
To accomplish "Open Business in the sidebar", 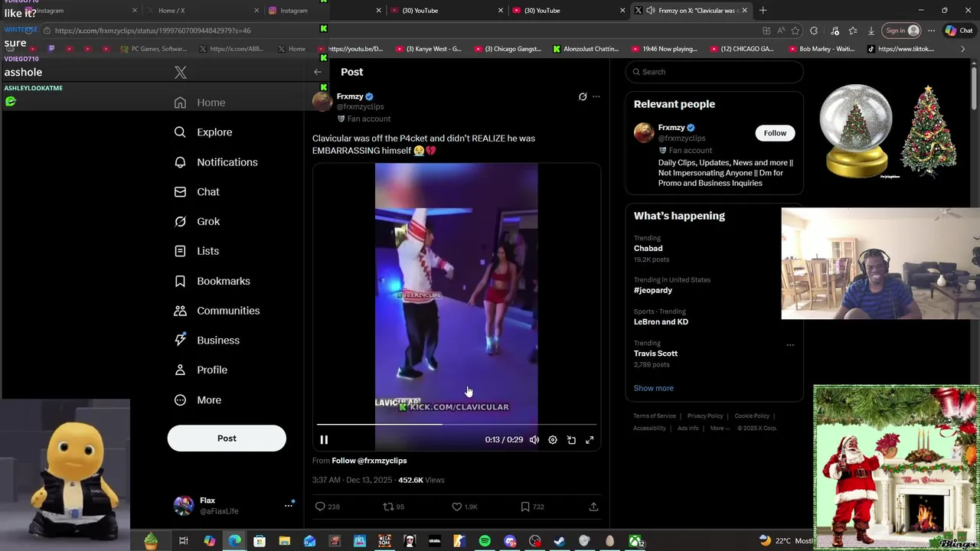I will click(207, 341).
